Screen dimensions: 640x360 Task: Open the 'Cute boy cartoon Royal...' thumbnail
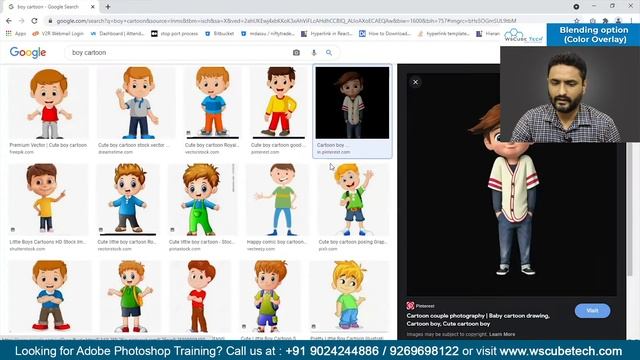212,103
